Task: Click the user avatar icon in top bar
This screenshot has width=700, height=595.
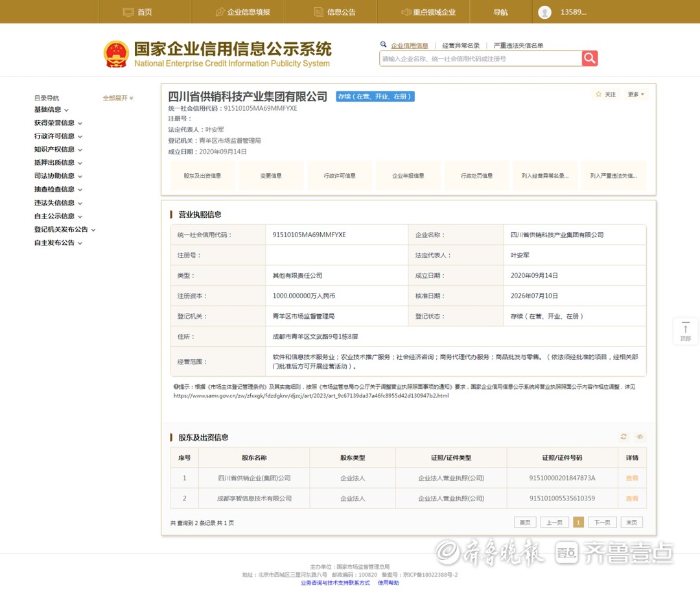Action: [544, 12]
